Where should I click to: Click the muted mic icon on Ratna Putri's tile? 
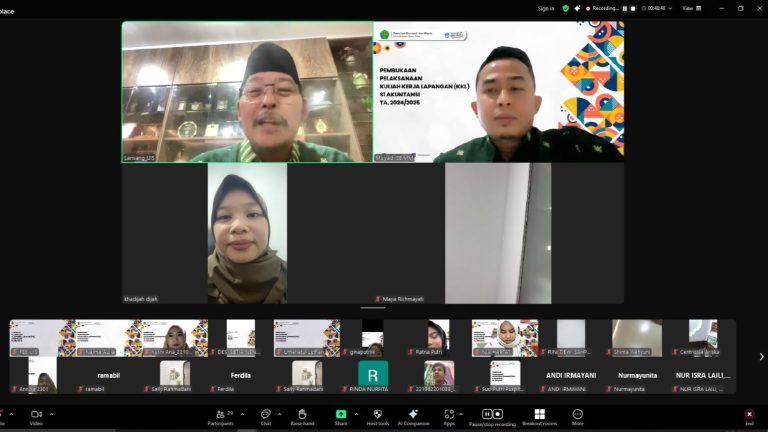pyautogui.click(x=411, y=352)
